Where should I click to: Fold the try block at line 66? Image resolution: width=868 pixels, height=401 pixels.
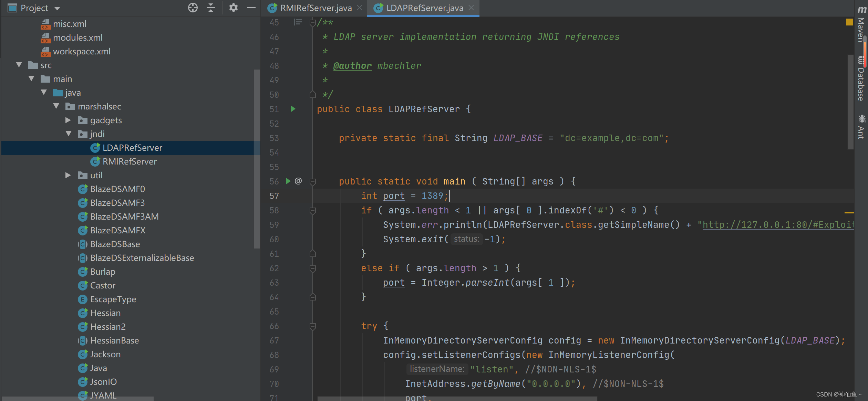pyautogui.click(x=313, y=326)
